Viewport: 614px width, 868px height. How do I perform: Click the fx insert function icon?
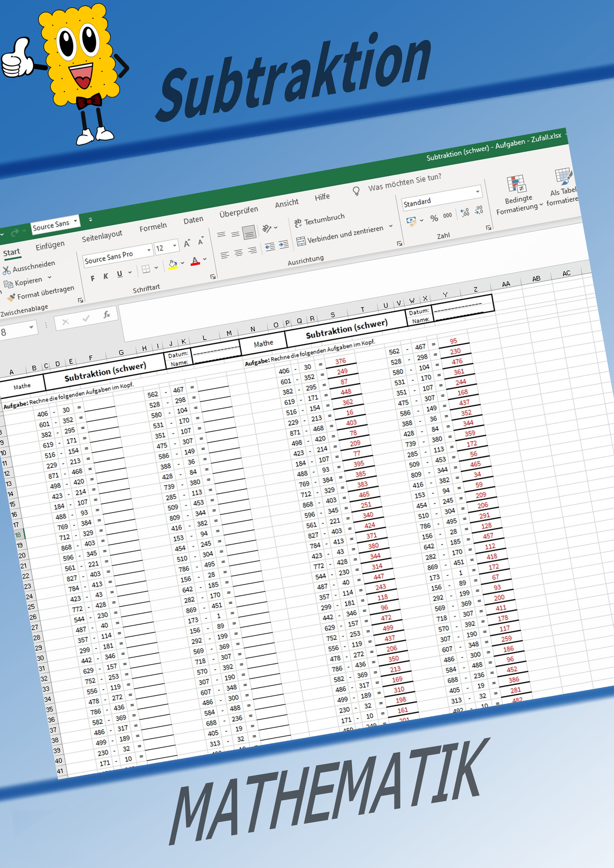[x=106, y=315]
